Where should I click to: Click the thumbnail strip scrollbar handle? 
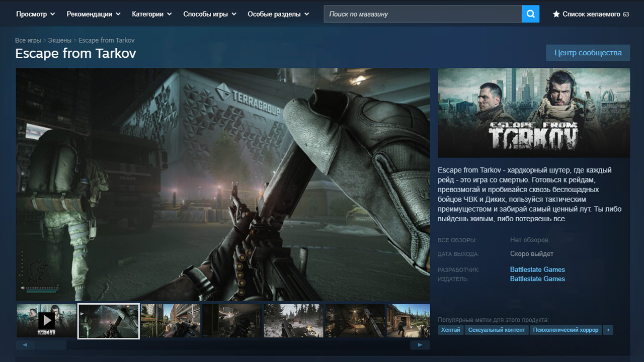click(x=50, y=345)
